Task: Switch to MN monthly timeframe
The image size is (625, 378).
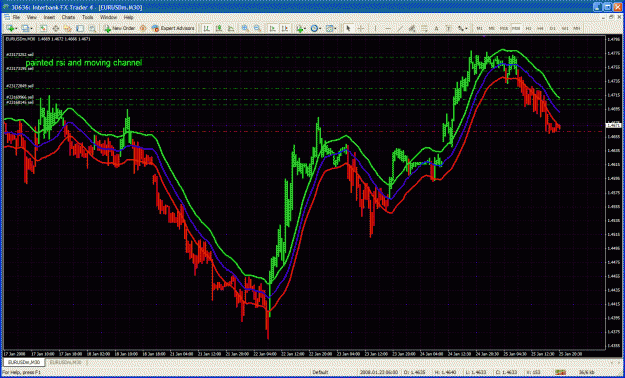Action: point(577,28)
